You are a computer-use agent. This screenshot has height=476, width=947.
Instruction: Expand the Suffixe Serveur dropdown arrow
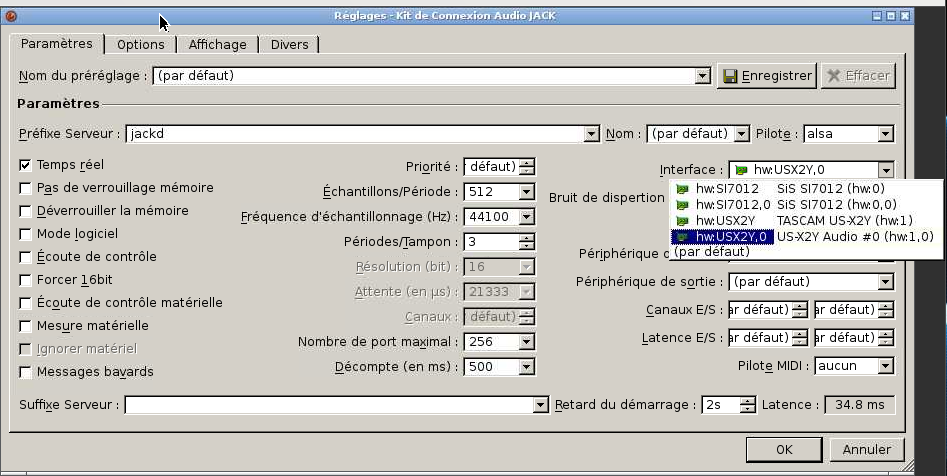pyautogui.click(x=541, y=405)
